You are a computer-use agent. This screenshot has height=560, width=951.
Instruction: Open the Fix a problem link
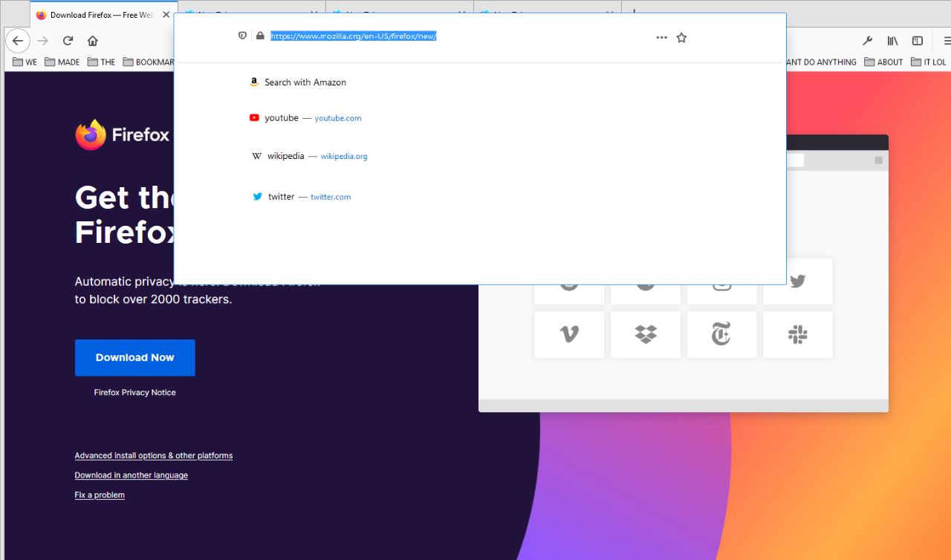(100, 495)
